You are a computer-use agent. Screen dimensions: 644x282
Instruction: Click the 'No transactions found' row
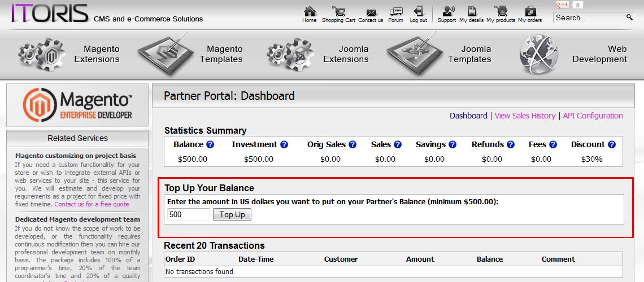point(394,271)
